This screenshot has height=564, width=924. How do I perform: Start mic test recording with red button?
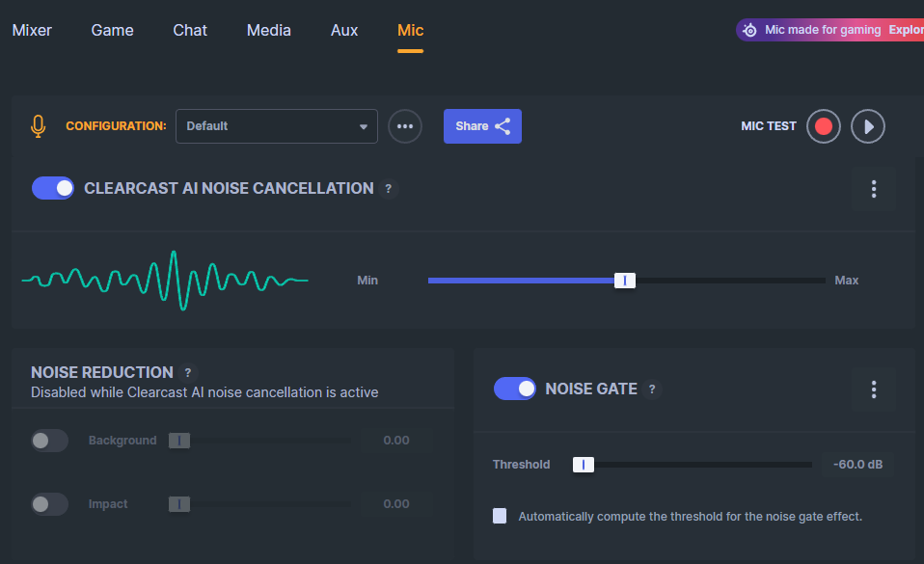pos(824,126)
